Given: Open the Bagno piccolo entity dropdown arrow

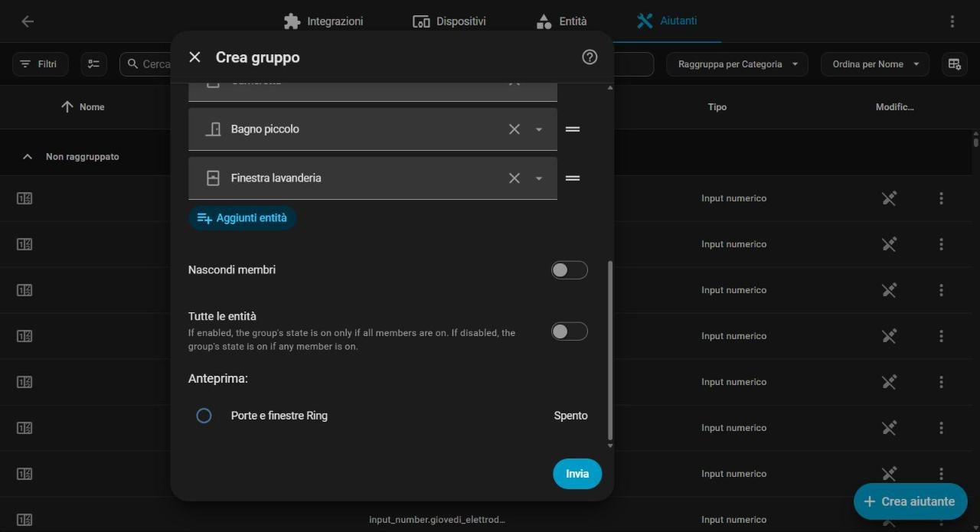Looking at the screenshot, I should click(x=539, y=129).
